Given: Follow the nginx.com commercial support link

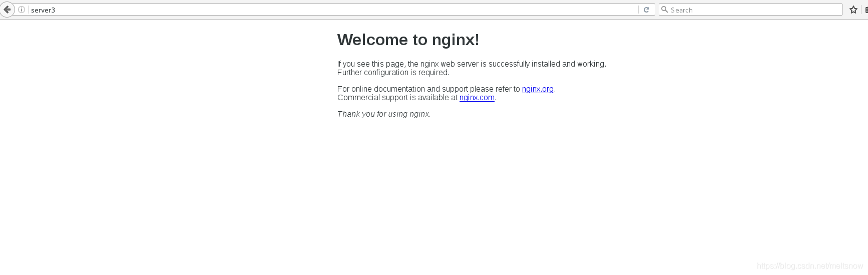Looking at the screenshot, I should (x=477, y=98).
